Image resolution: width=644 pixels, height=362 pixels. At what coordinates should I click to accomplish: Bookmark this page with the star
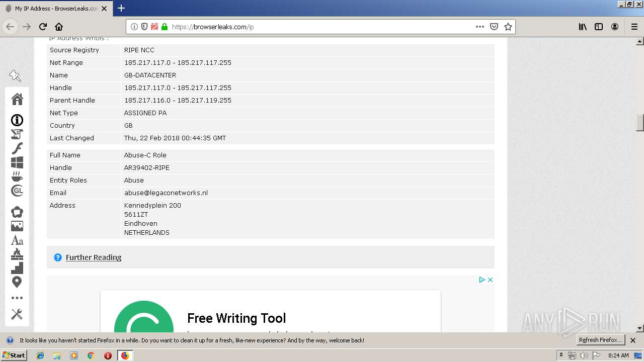(x=508, y=27)
